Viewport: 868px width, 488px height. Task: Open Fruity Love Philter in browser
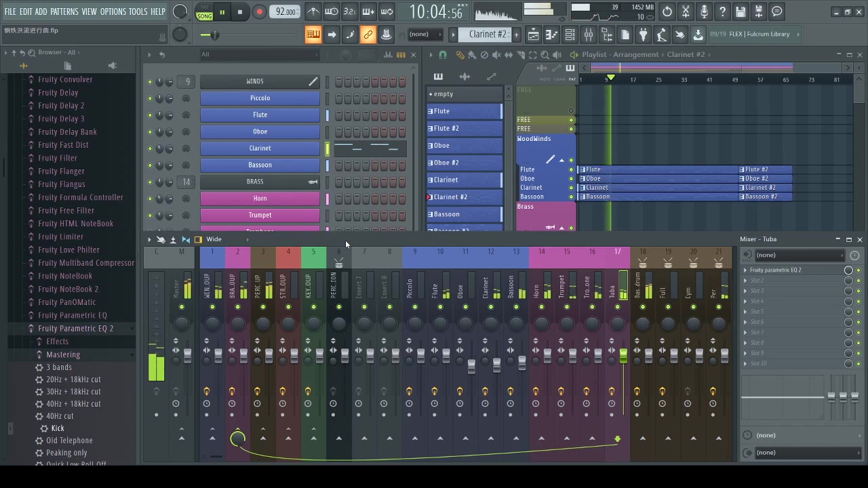coord(68,250)
